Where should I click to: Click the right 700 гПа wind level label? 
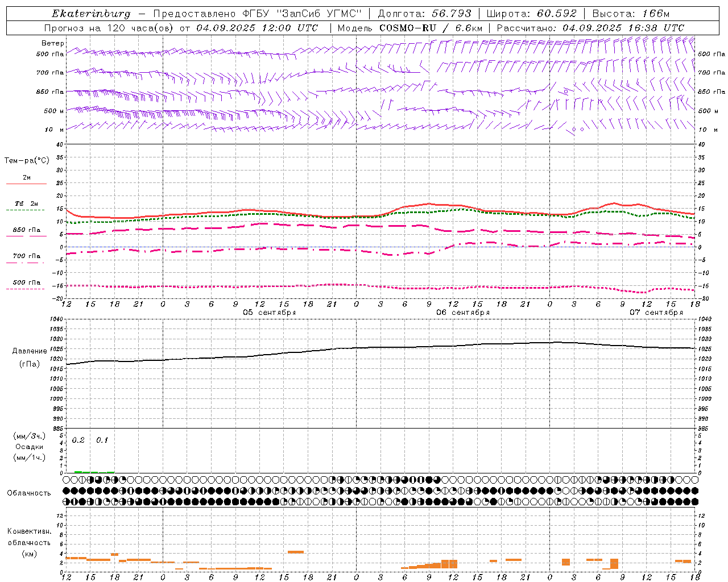[x=712, y=73]
